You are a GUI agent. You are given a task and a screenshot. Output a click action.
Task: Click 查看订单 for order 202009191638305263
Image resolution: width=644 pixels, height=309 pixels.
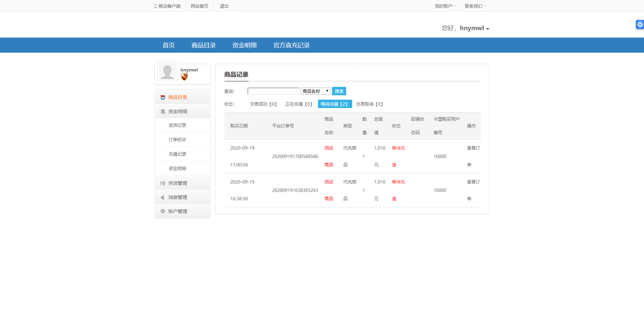(473, 190)
